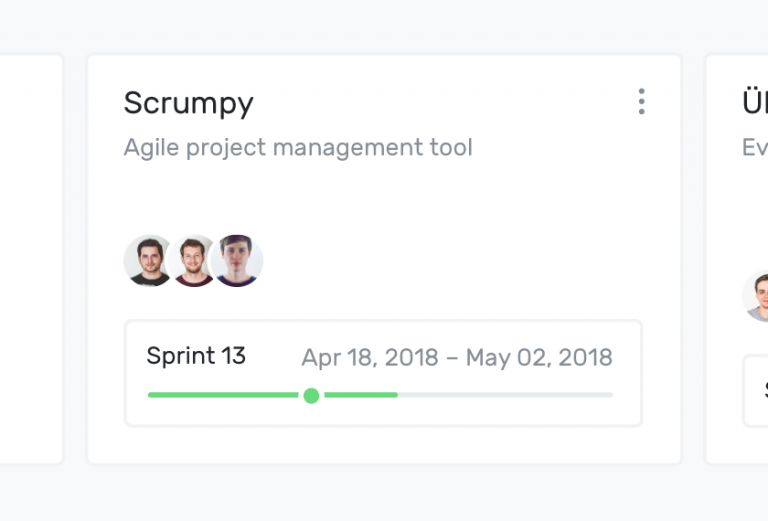The height and width of the screenshot is (521, 768).
Task: Select the first avatar wearing a black shirt
Action: (x=148, y=260)
